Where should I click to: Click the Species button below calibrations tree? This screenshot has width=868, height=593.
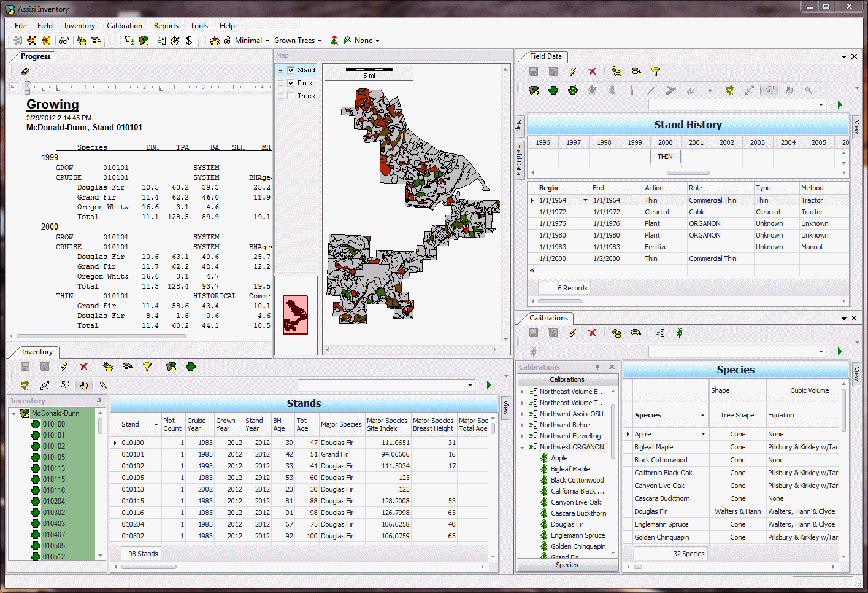point(567,565)
